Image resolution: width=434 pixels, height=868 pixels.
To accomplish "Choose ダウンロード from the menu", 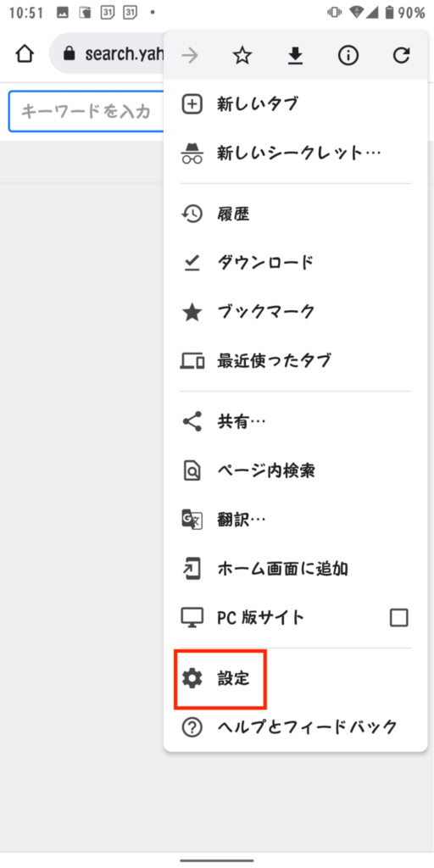I will pyautogui.click(x=296, y=263).
